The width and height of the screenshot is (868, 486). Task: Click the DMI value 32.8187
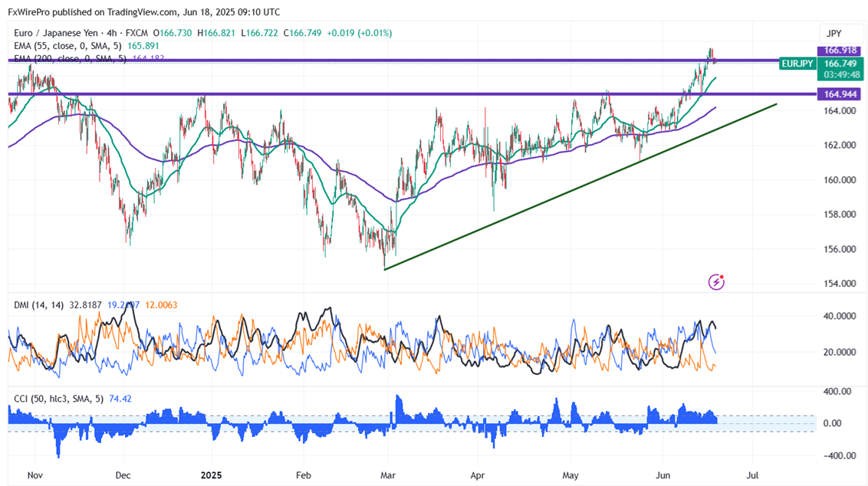pos(85,305)
